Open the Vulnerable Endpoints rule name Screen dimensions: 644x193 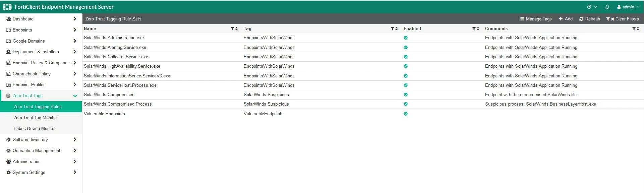tap(104, 114)
